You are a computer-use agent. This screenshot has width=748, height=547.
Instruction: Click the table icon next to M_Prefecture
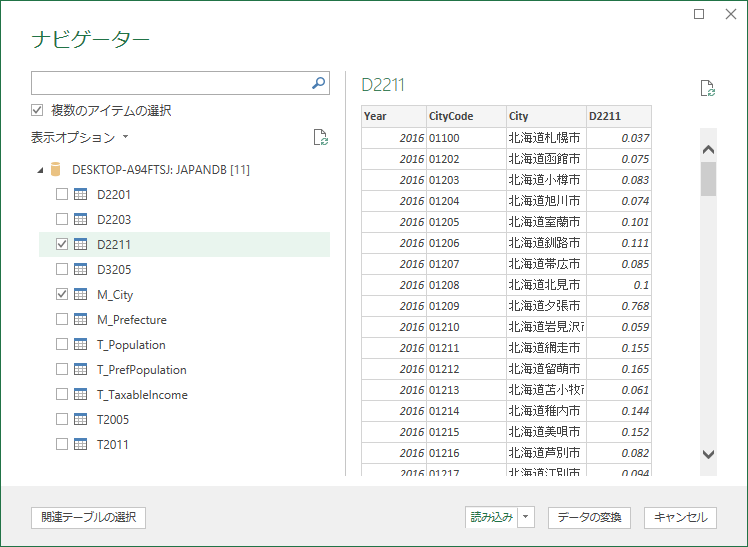[81, 320]
